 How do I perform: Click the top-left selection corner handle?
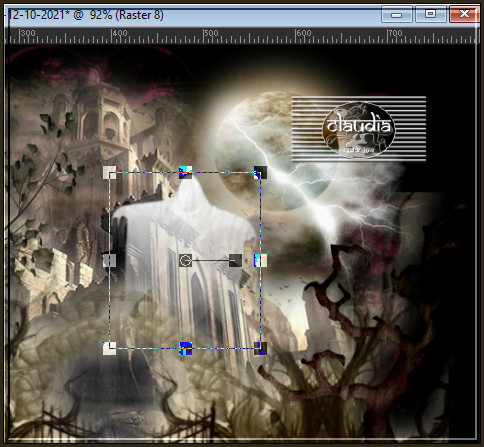click(109, 172)
